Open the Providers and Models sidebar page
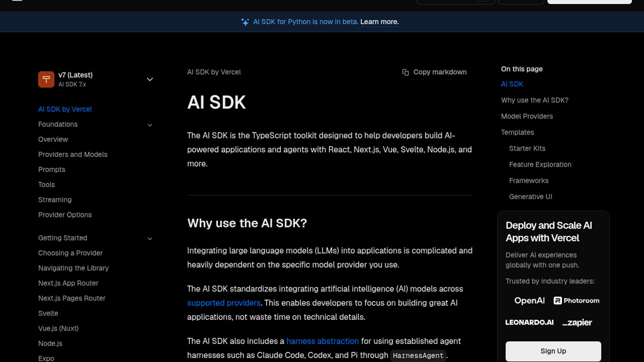Screen dimensions: 644x362 (73, 155)
